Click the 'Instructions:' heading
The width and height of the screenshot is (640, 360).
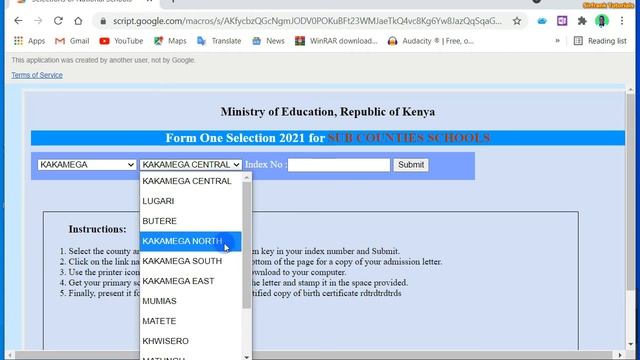tap(98, 229)
